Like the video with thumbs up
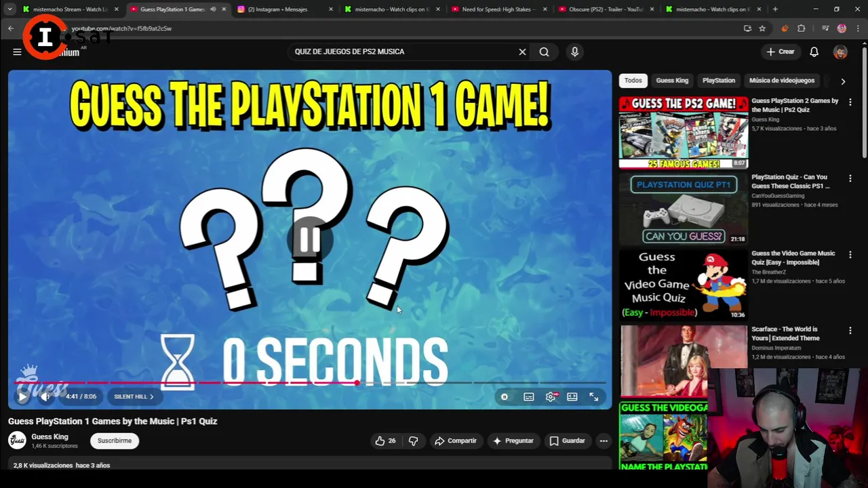This screenshot has width=868, height=488. point(385,441)
